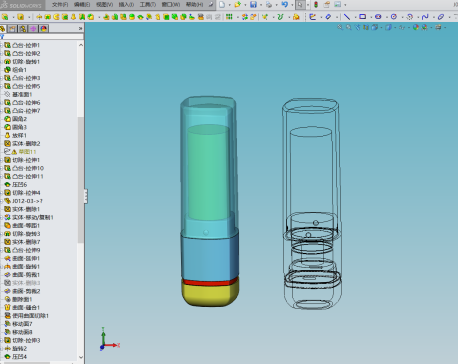Image resolution: width=458 pixels, height=364 pixels.
Task: Open the Display Style cube dropdown
Action: [x=388, y=27]
